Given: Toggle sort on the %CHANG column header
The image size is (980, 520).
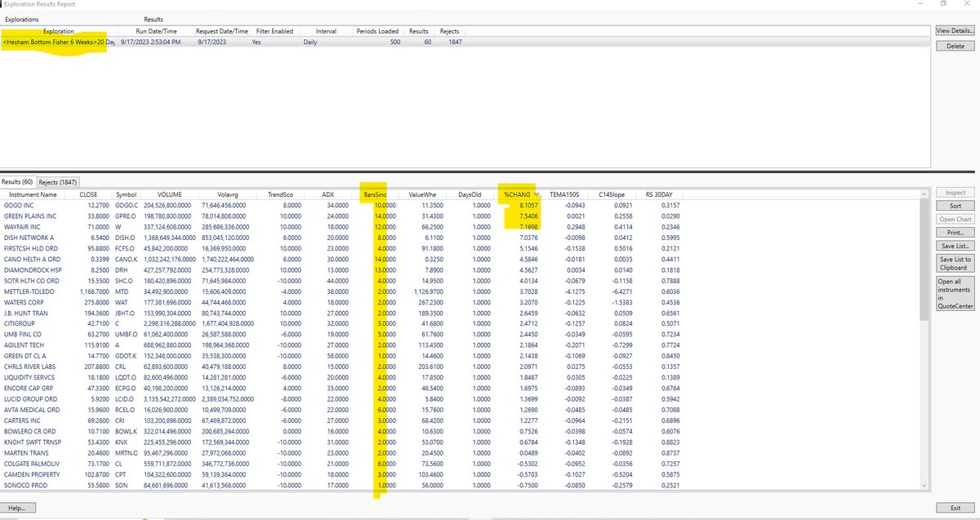Looking at the screenshot, I should pos(518,194).
